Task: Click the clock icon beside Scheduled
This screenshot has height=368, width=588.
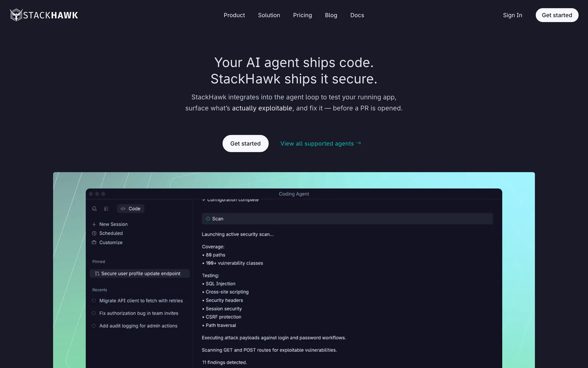Action: pos(94,233)
